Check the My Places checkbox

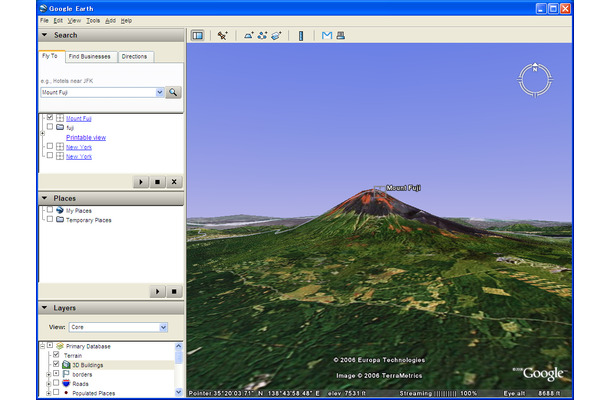[x=50, y=209]
